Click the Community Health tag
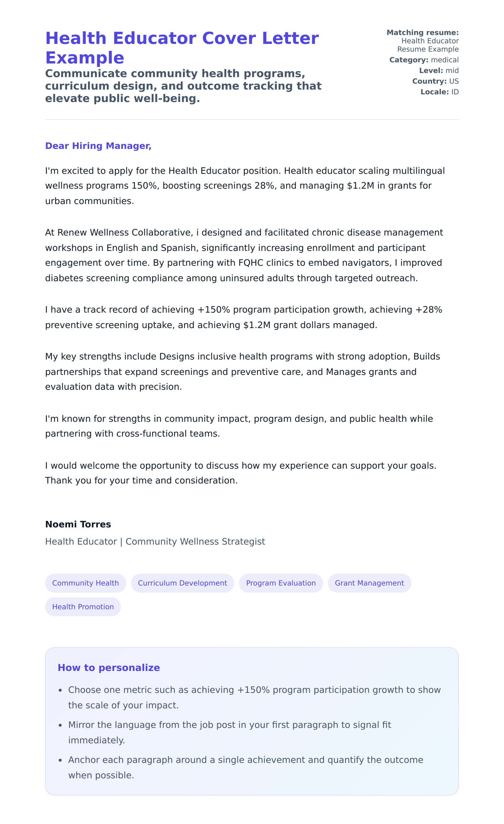This screenshot has width=504, height=824. click(86, 583)
